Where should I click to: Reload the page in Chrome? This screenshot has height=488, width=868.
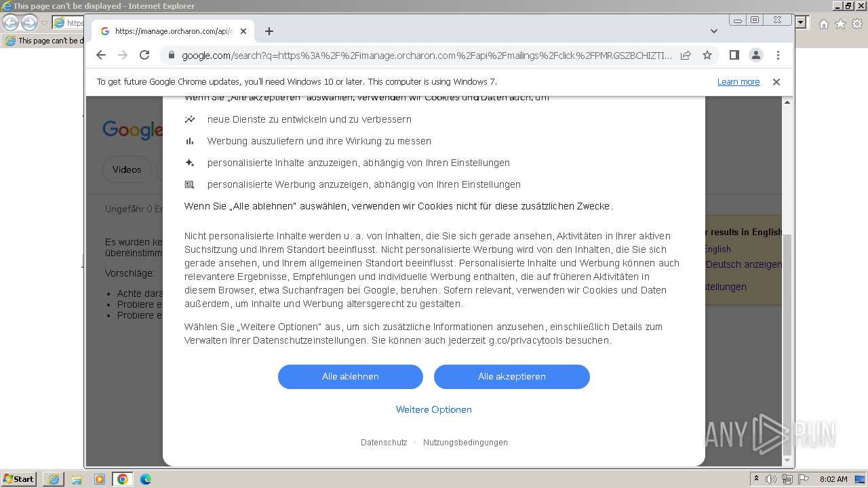tap(144, 55)
